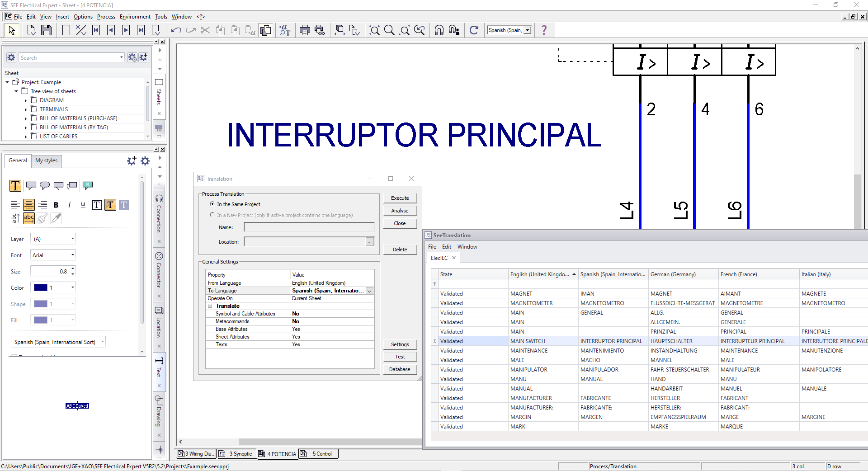Viewport: 868px width, 471px height.
Task: Choose 'In a New Project' translation option
Action: coord(212,215)
